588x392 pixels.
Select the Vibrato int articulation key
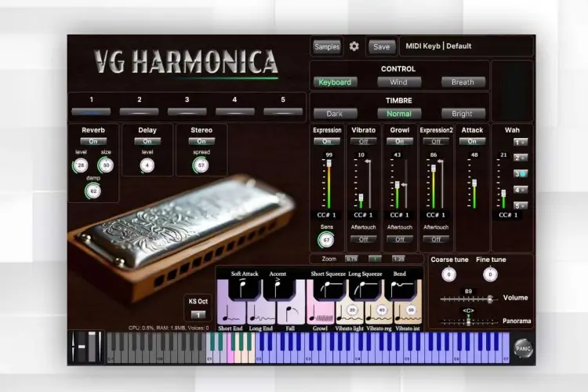pyautogui.click(x=408, y=314)
